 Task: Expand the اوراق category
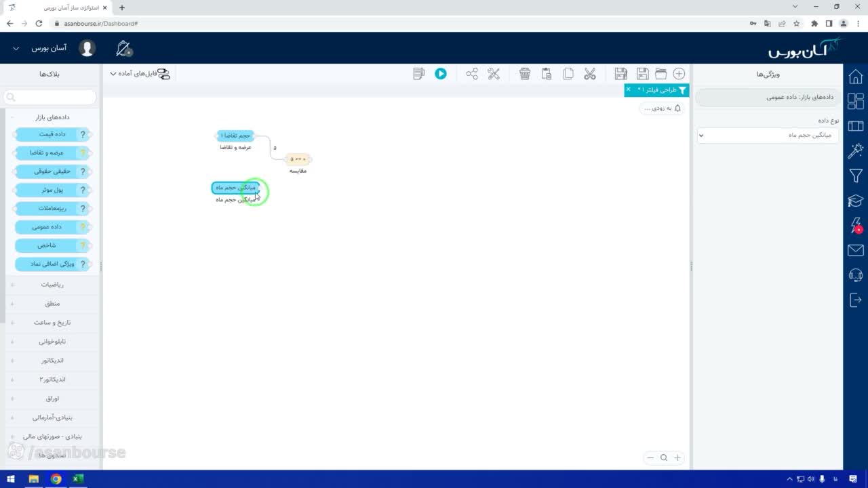[x=52, y=399]
